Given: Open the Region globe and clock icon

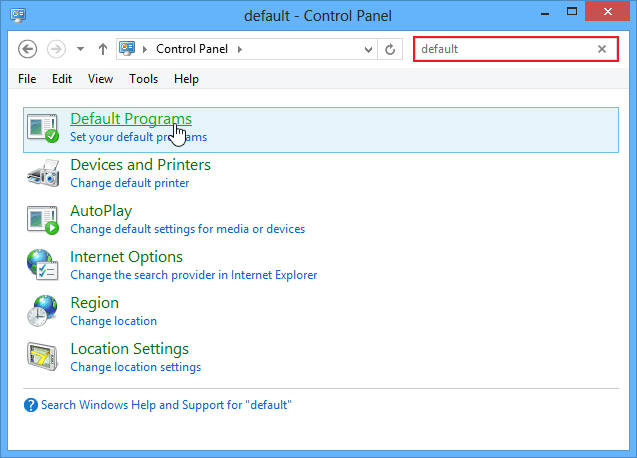Looking at the screenshot, I should [x=42, y=311].
